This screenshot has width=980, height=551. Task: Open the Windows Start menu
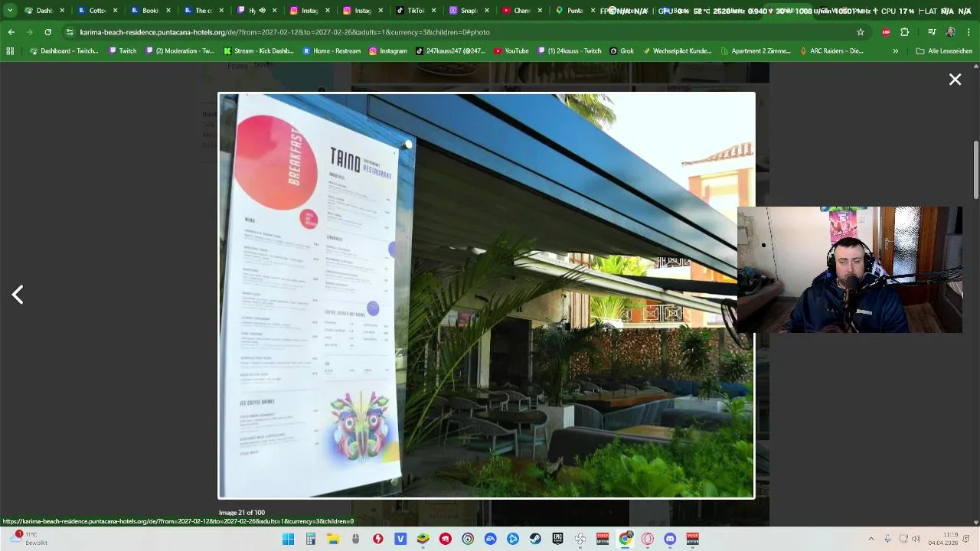tap(288, 539)
